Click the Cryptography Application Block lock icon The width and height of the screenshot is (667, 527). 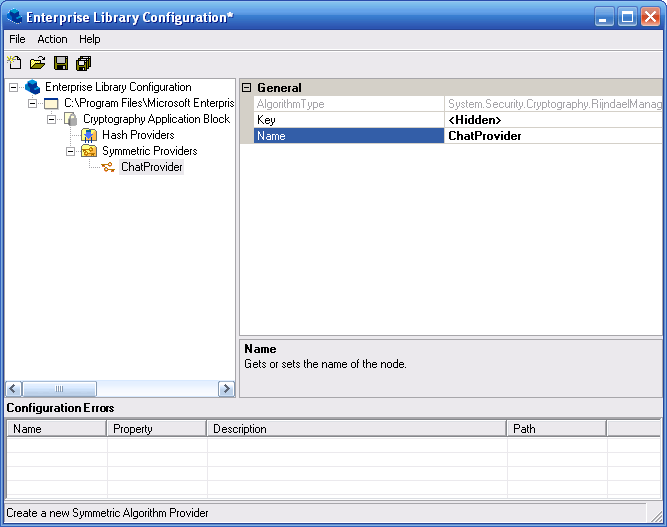tap(70, 119)
